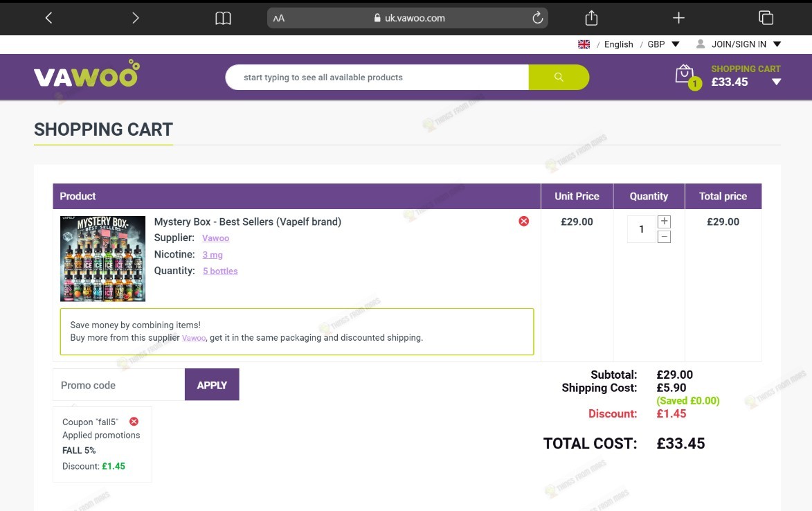The width and height of the screenshot is (812, 511).
Task: Increase quantity with the plus button
Action: (664, 222)
